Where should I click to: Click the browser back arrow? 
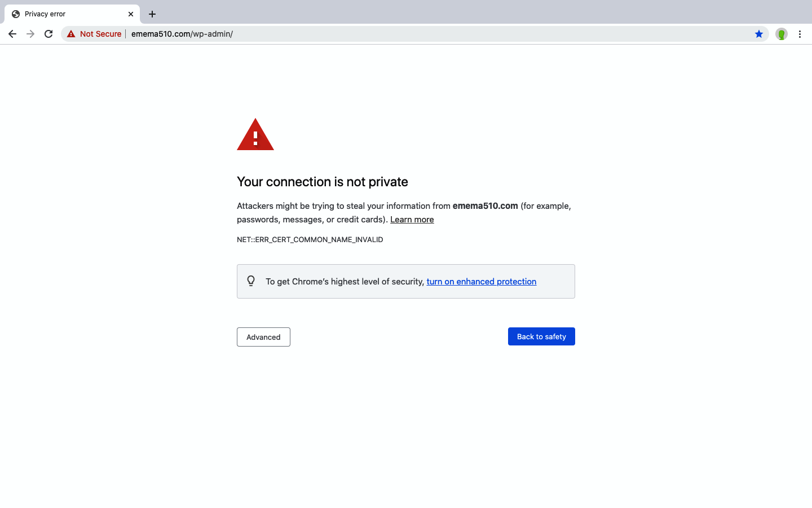[x=12, y=34]
